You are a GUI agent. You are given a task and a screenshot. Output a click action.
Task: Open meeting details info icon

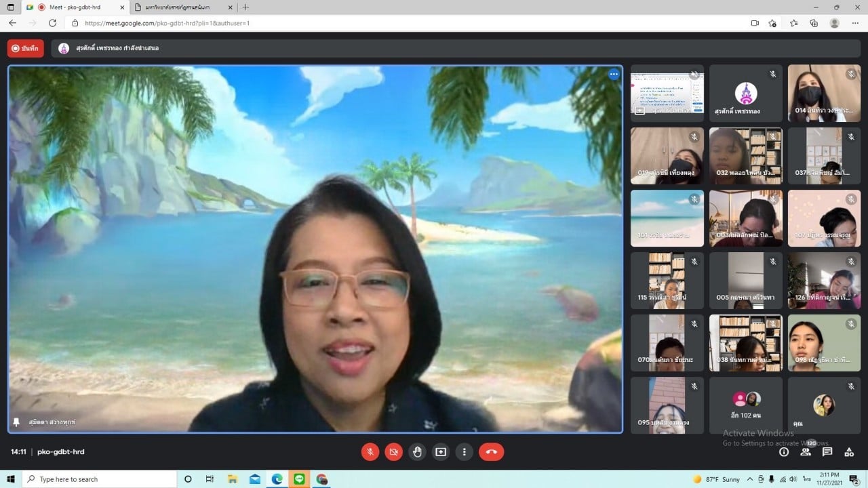pyautogui.click(x=784, y=452)
